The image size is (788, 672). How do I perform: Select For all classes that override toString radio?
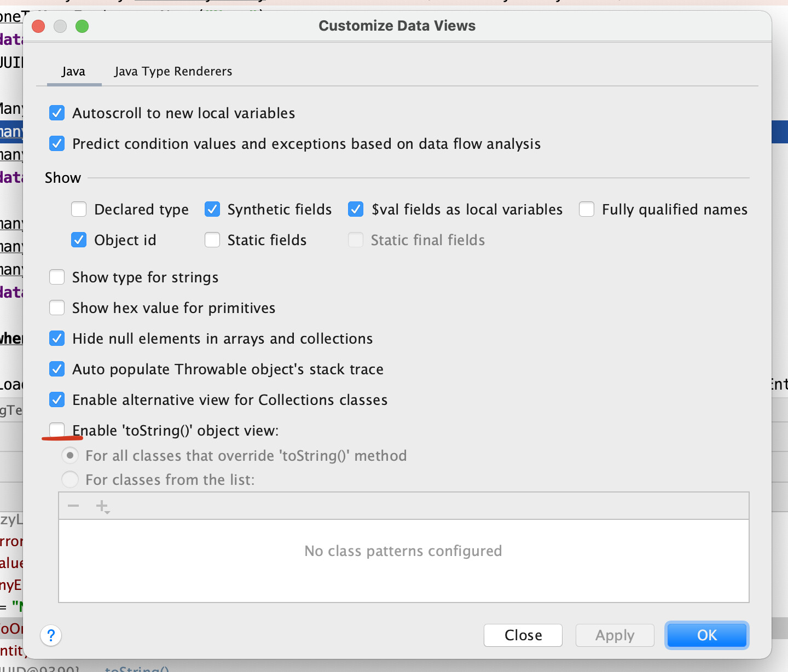click(x=70, y=456)
